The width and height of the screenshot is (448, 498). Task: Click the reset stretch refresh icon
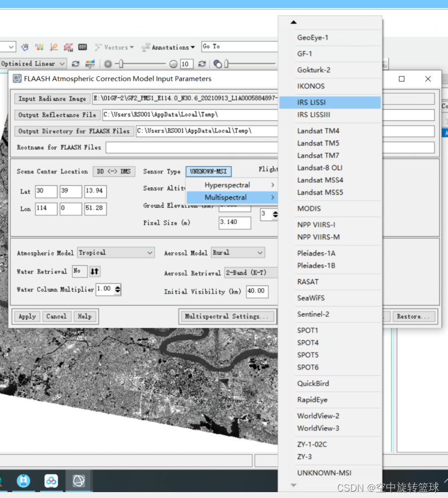point(76,64)
